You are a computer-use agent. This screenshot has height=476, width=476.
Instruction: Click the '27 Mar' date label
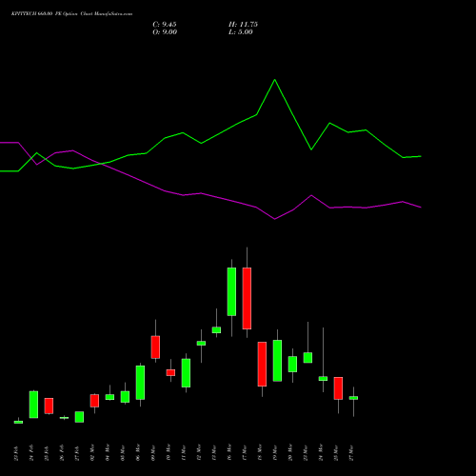[351, 453]
